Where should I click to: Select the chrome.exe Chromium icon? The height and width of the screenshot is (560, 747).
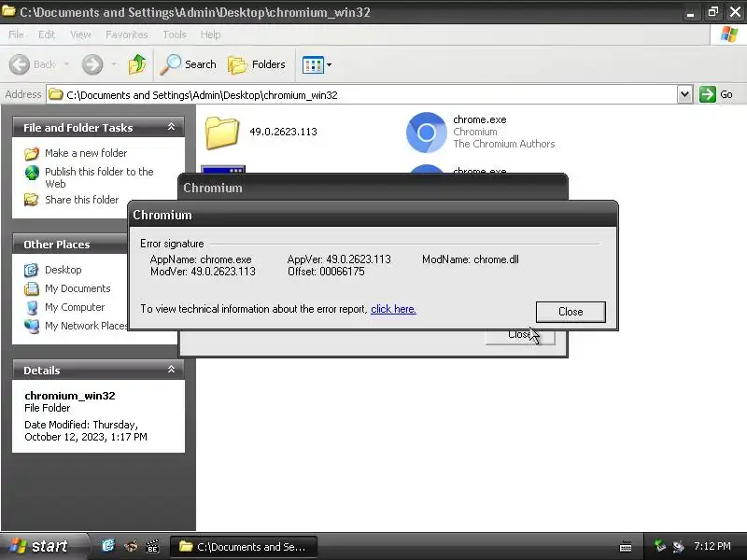click(427, 133)
